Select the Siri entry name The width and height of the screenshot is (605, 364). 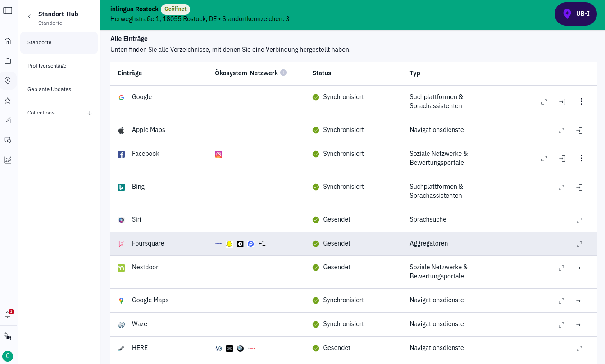(x=136, y=219)
